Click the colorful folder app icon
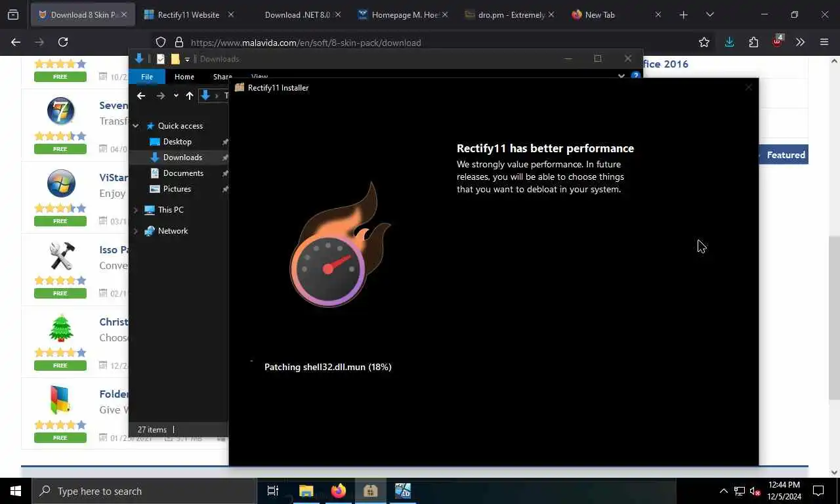 tap(61, 400)
